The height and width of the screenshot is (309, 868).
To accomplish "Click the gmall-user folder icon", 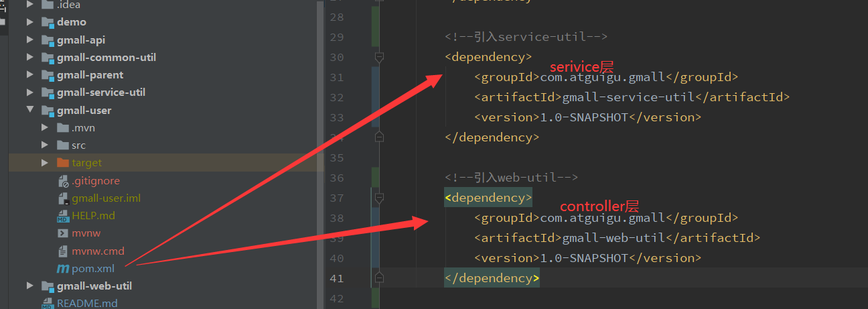I will (48, 110).
